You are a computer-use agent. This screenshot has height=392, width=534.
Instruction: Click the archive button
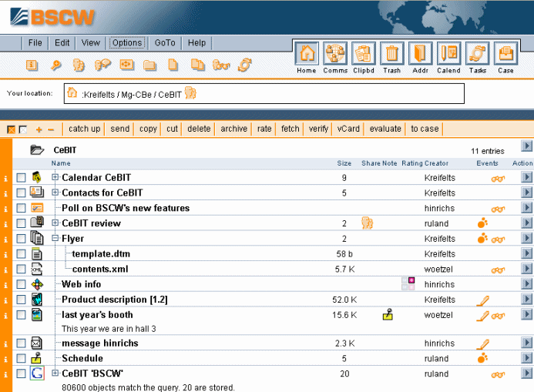pos(233,129)
